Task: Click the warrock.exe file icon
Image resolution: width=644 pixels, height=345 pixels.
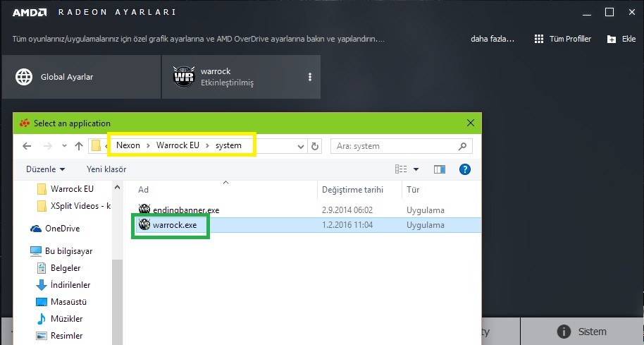Action: point(144,224)
